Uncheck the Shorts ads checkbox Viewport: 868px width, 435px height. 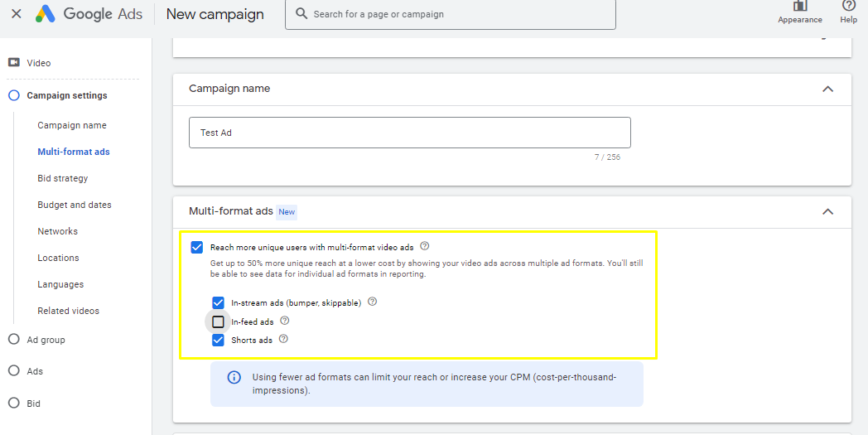point(219,340)
